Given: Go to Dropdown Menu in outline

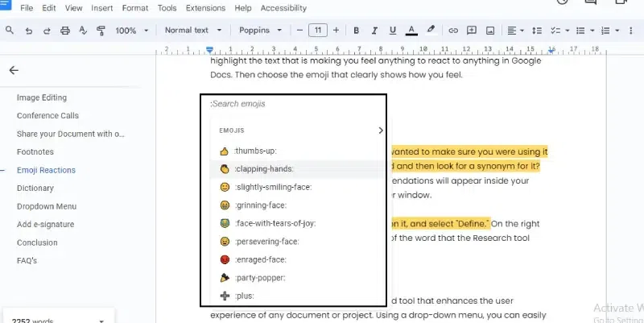Looking at the screenshot, I should click(x=47, y=206).
